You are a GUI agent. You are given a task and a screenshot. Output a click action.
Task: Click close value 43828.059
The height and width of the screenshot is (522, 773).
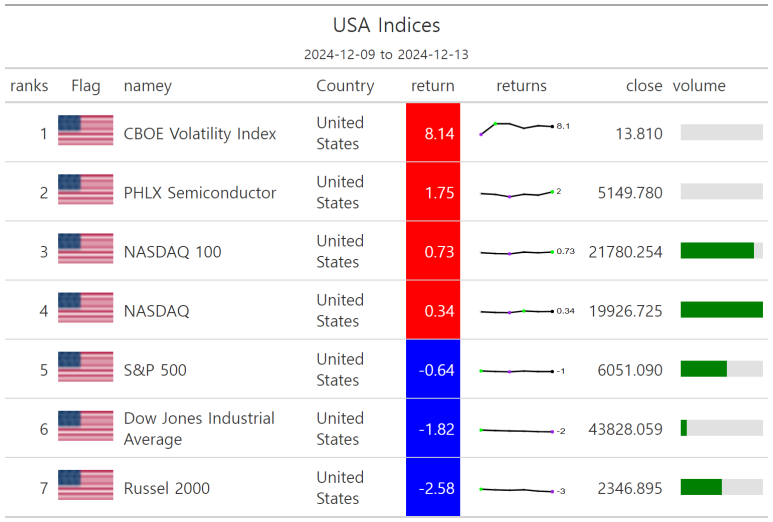pyautogui.click(x=626, y=429)
